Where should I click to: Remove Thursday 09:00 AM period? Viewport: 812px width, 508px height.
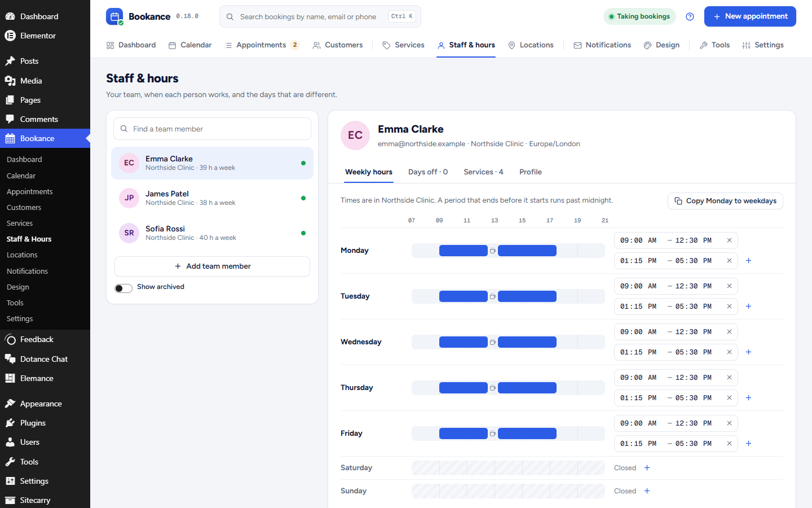pos(729,378)
